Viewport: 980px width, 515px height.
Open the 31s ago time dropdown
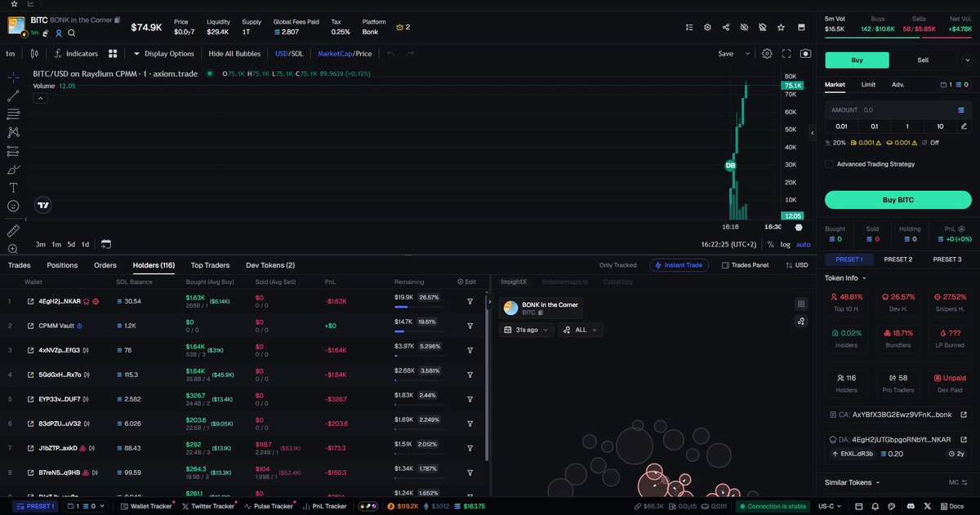pyautogui.click(x=527, y=330)
